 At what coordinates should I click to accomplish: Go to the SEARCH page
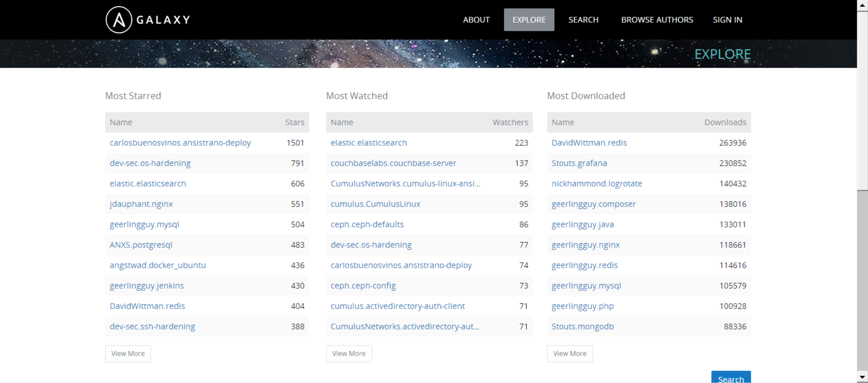[x=583, y=20]
